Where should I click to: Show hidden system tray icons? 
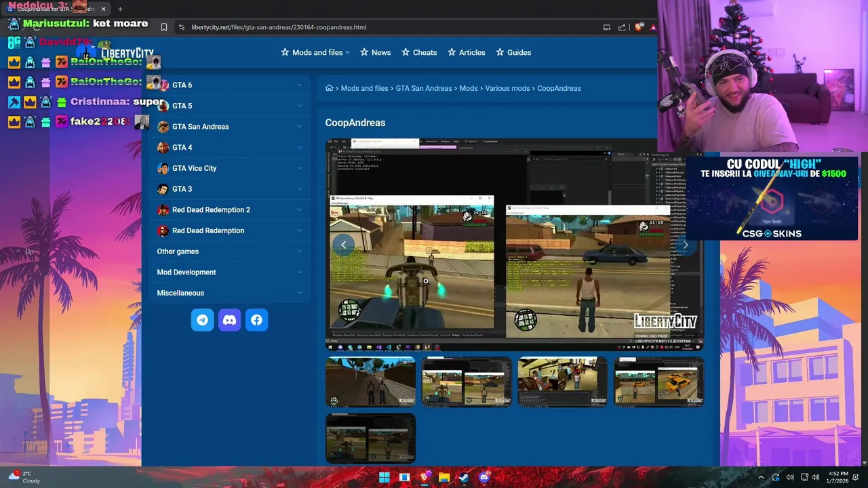[x=761, y=477]
